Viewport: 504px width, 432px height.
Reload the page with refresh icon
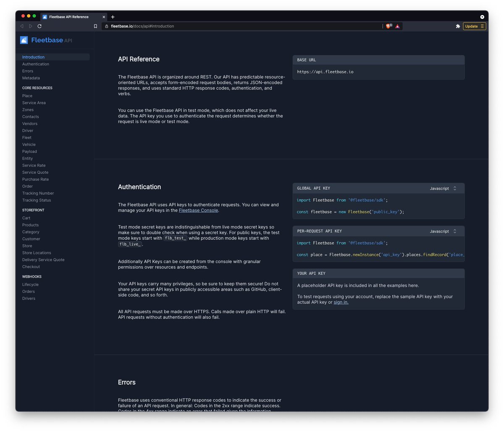coord(39,26)
